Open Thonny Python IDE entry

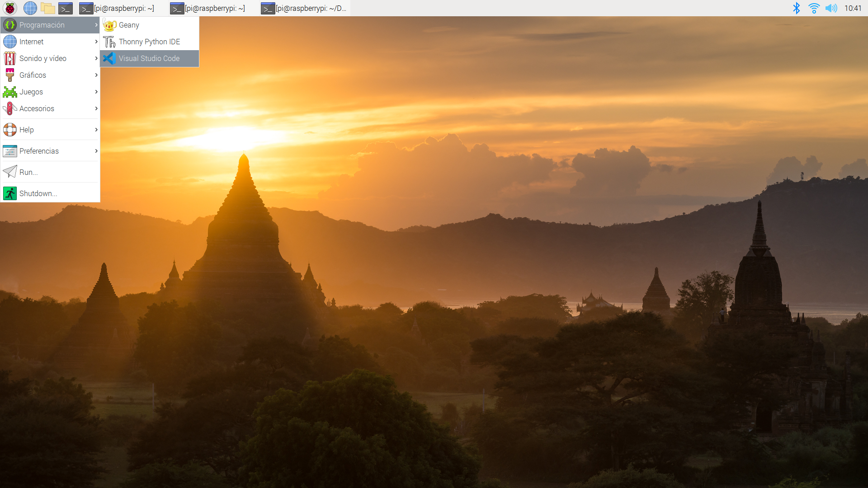click(149, 42)
